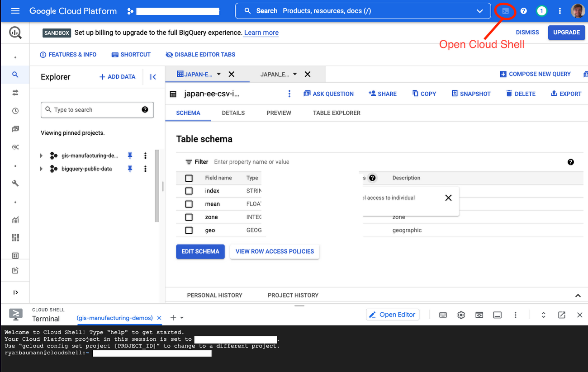The image size is (588, 372).
Task: Click the UPGRADE button
Action: [x=566, y=33]
